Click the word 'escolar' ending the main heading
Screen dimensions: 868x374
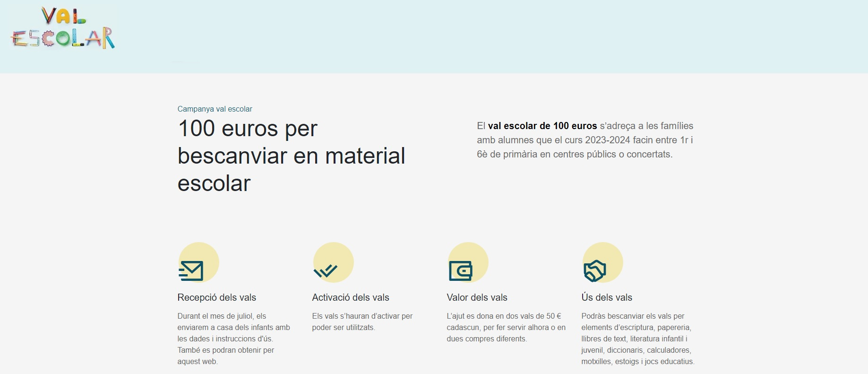pos(214,183)
